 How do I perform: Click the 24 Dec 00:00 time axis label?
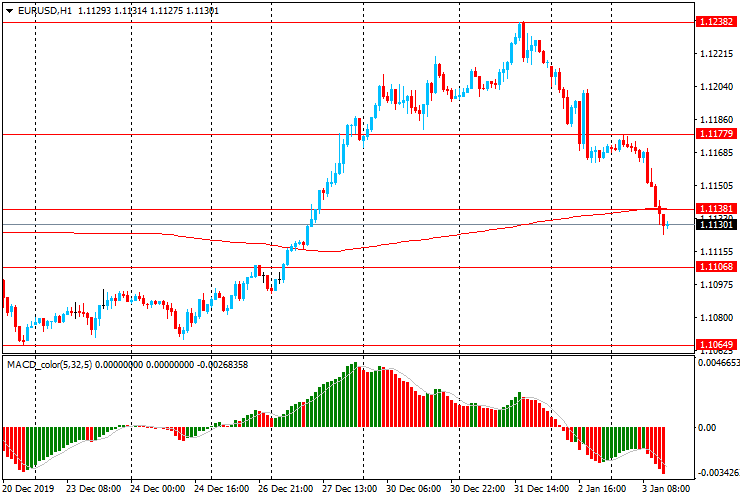157,488
